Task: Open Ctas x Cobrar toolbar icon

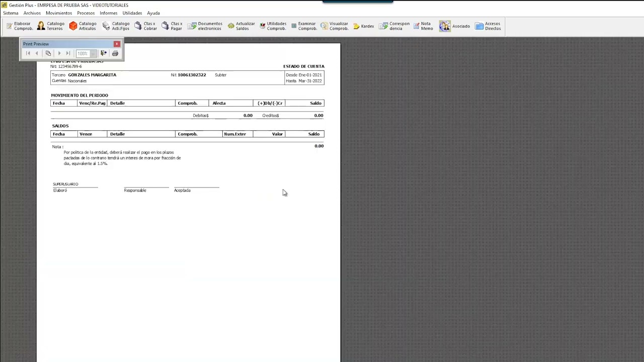Action: coord(145,26)
